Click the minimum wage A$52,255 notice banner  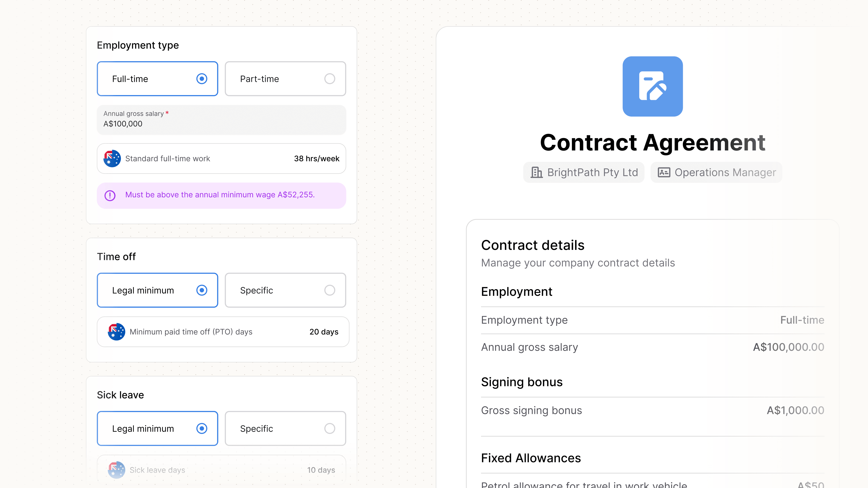(x=221, y=195)
